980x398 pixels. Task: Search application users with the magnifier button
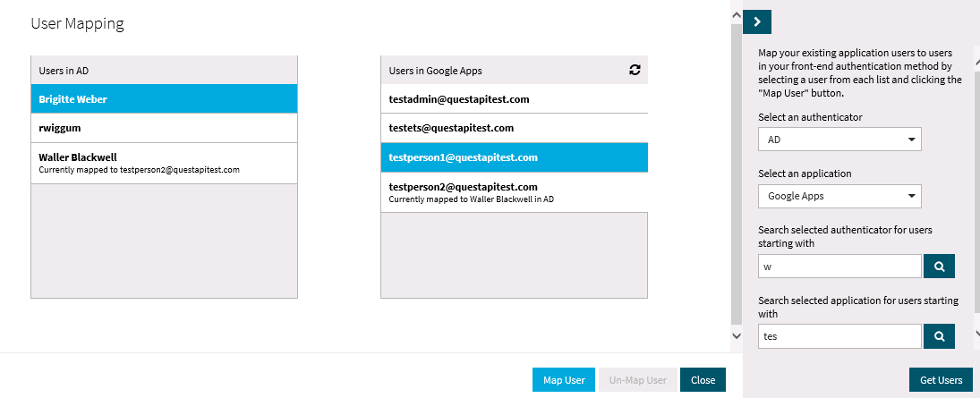939,336
